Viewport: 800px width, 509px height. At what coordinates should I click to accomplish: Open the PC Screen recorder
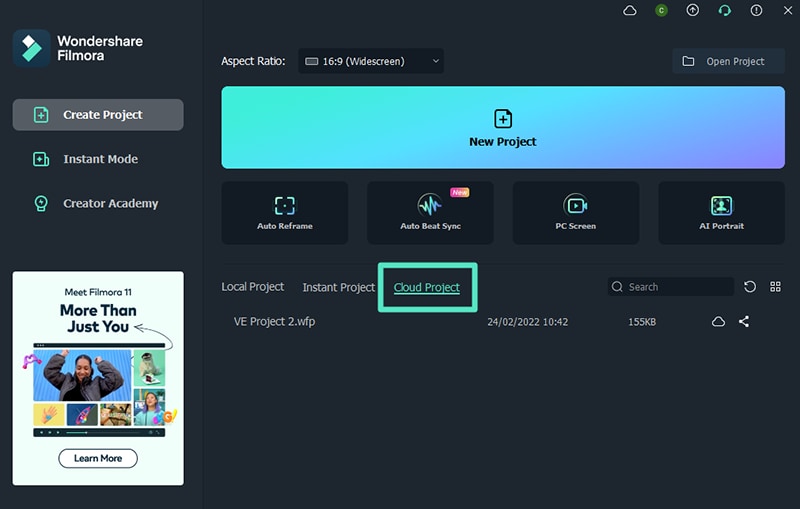(x=576, y=213)
